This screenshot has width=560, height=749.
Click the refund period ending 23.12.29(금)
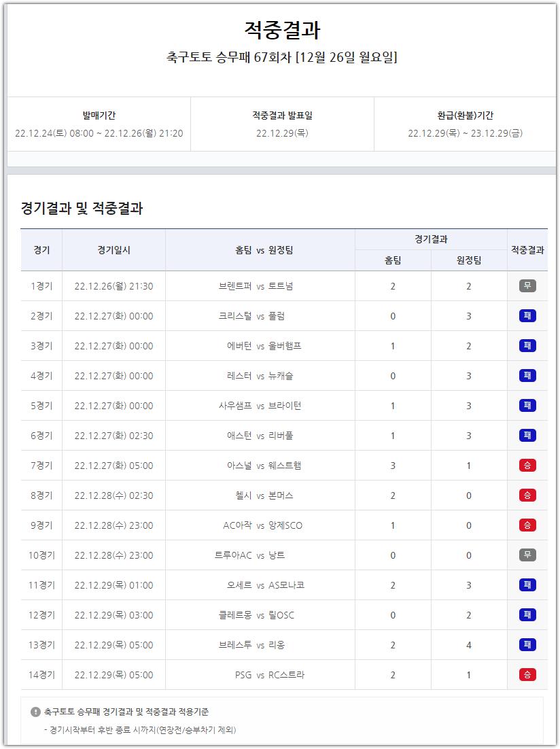[x=465, y=133]
